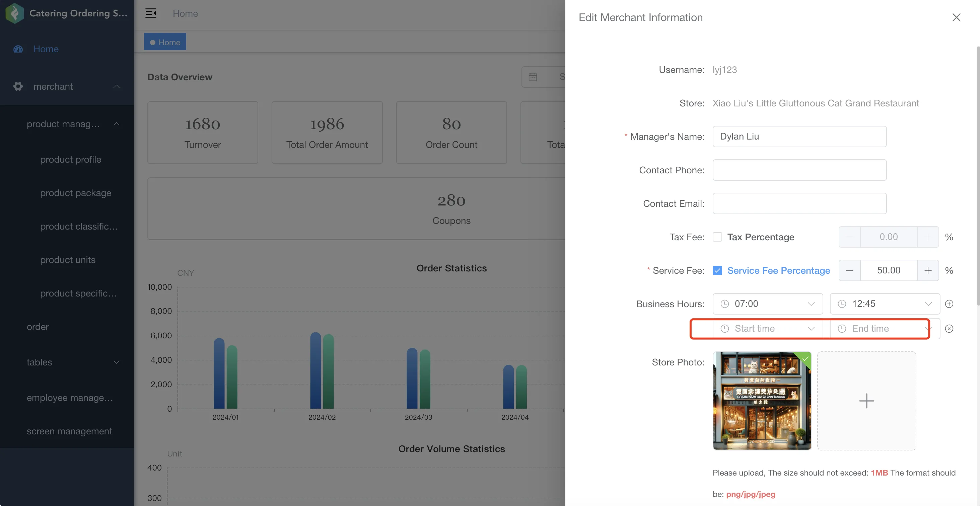Click the Tax Percentage label text
Screen dimensions: 980x506
761,237
